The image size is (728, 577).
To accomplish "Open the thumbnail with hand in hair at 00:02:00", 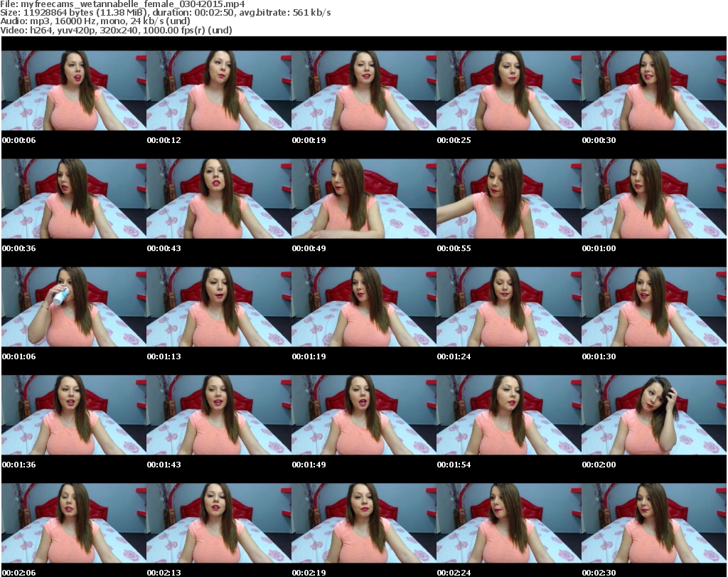I will (x=653, y=415).
